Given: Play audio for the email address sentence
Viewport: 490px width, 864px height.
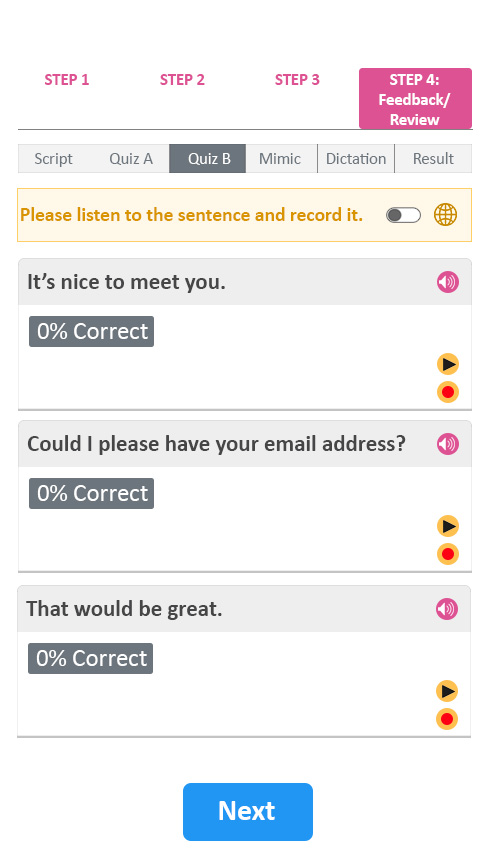Looking at the screenshot, I should 448,444.
